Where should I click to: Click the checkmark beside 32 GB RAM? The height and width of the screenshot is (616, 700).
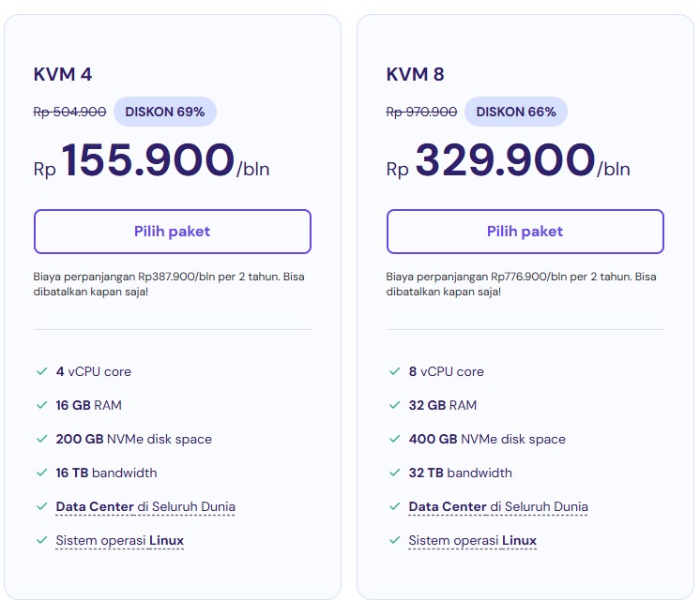click(x=394, y=405)
